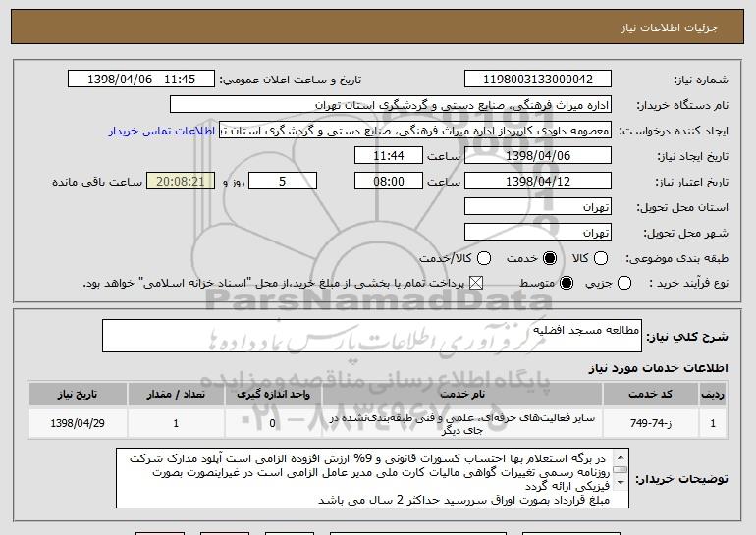Click the need date cell 1398/04/29

tap(78, 423)
